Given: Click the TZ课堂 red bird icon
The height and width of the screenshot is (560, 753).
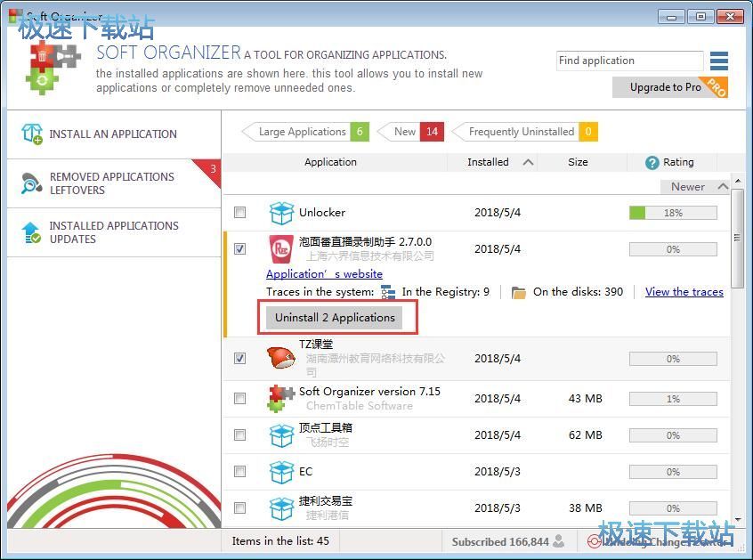Looking at the screenshot, I should point(280,358).
